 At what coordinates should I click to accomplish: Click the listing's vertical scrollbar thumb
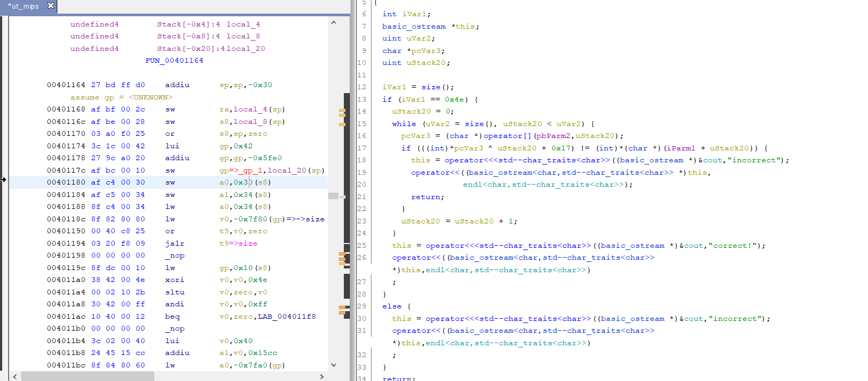point(333,195)
